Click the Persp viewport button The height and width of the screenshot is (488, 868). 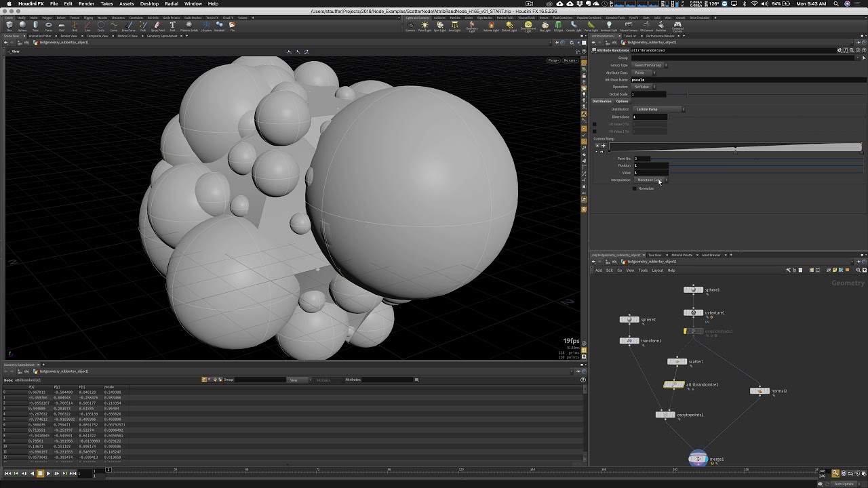coord(553,60)
